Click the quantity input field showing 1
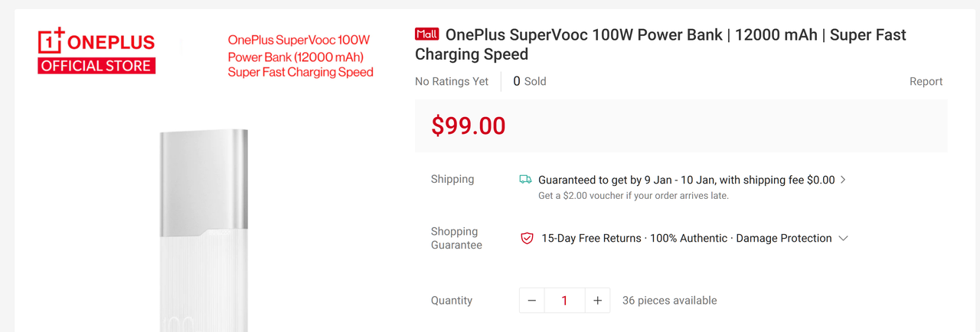This screenshot has width=980, height=332. tap(565, 301)
